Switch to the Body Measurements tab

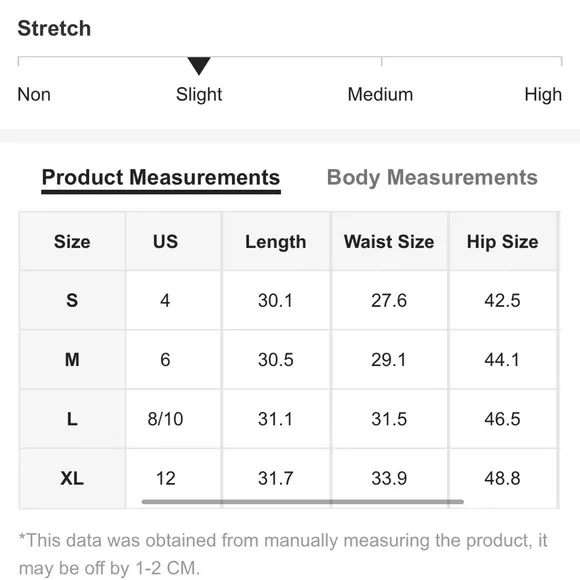[x=432, y=178]
